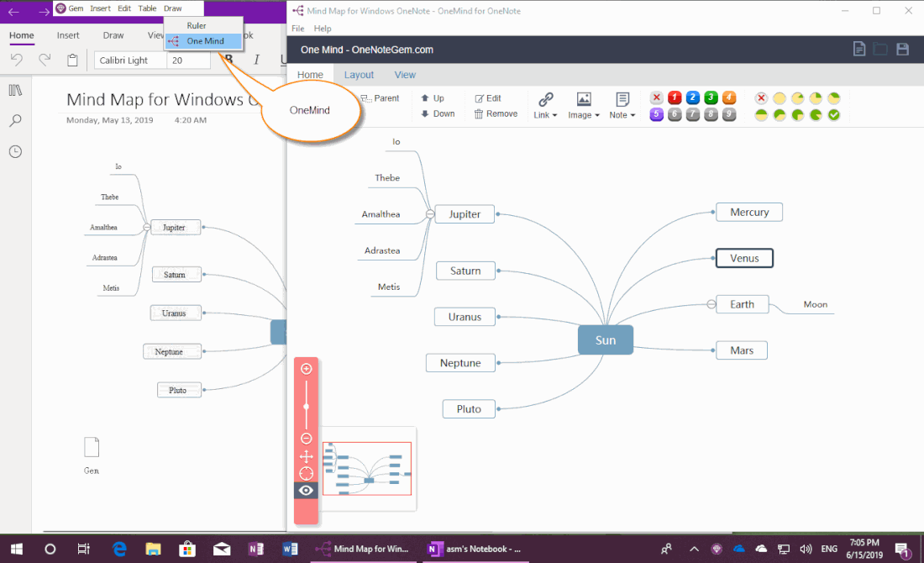Apply the purple priority 5 marker
The image size is (924, 563).
coord(657,114)
